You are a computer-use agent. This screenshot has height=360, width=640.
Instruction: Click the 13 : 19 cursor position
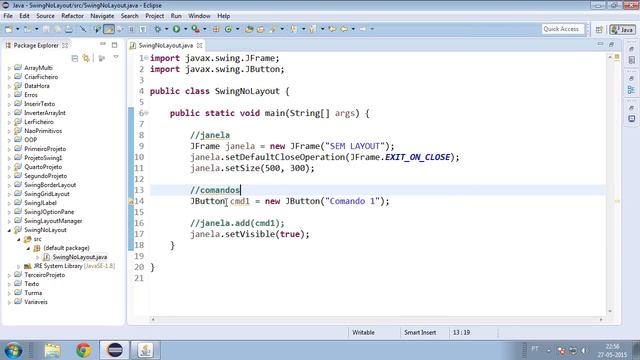(461, 333)
